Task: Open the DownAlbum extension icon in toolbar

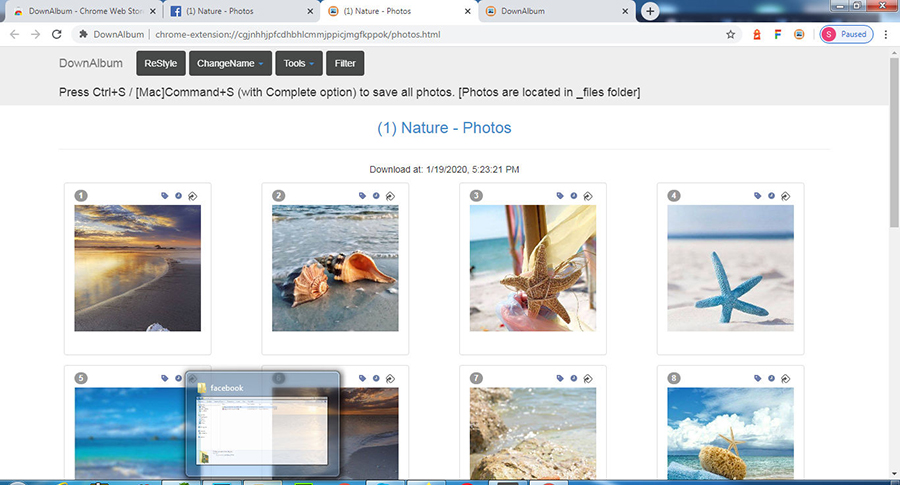Action: click(799, 34)
